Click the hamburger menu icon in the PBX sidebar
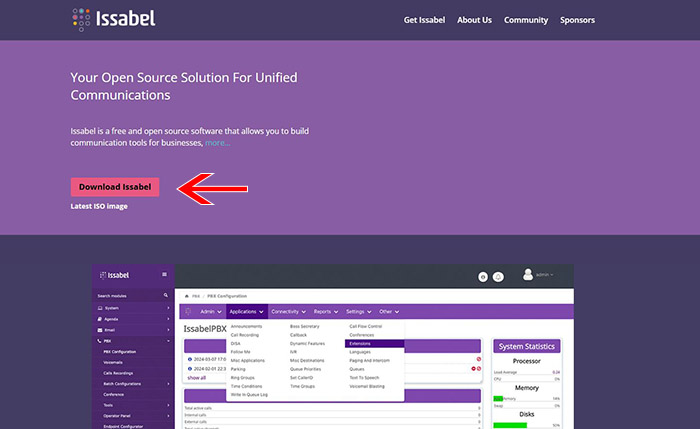Image resolution: width=700 pixels, height=429 pixels. (164, 275)
